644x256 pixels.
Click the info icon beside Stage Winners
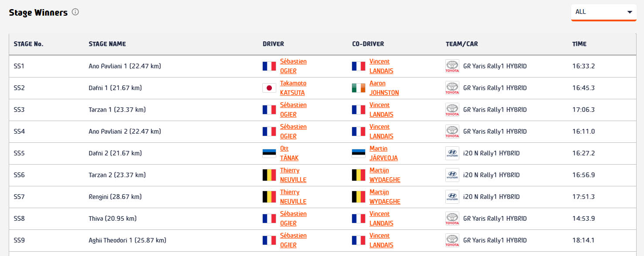(x=75, y=12)
